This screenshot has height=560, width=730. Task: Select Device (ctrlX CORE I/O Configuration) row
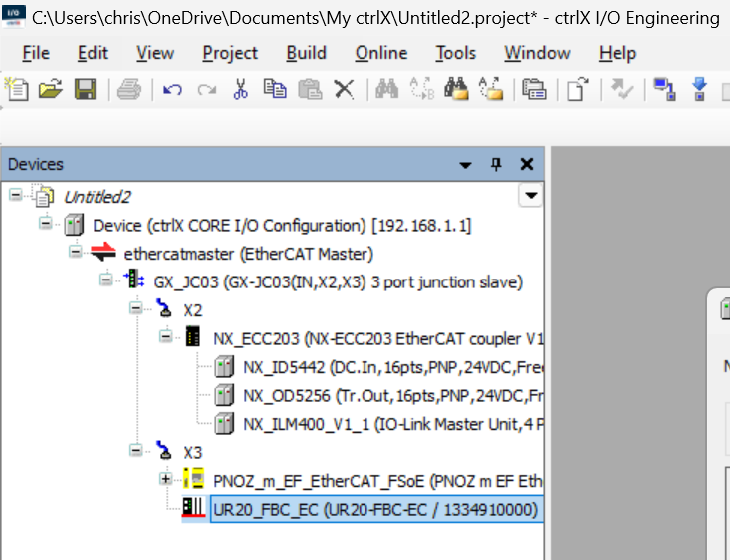click(x=283, y=226)
